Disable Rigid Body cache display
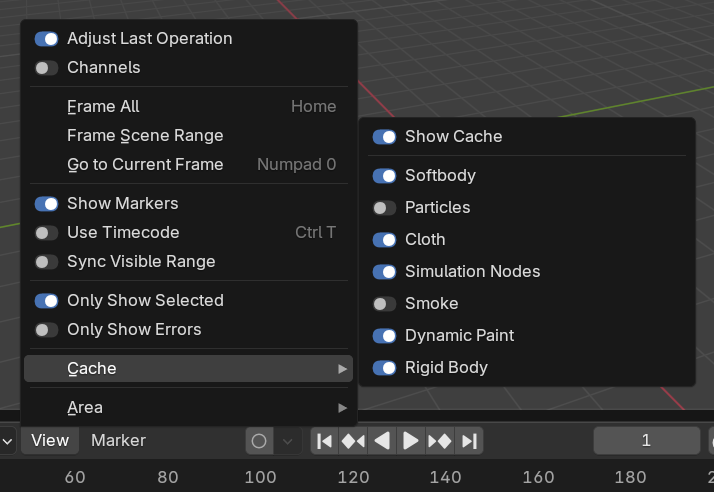The width and height of the screenshot is (714, 492). point(384,368)
